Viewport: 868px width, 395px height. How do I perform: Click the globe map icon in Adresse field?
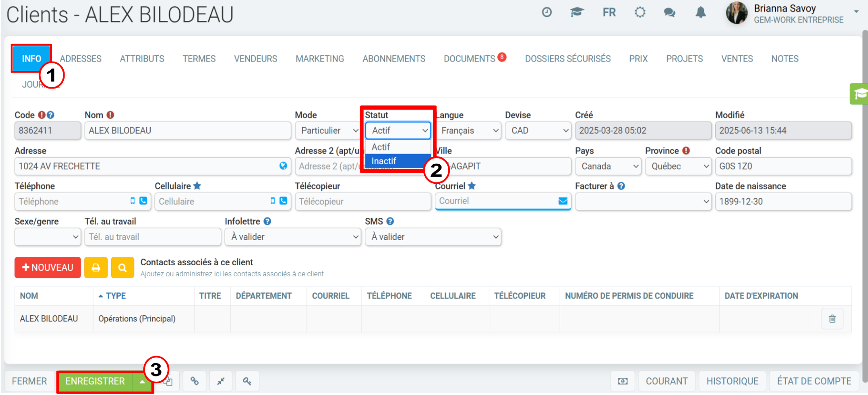[x=283, y=166]
